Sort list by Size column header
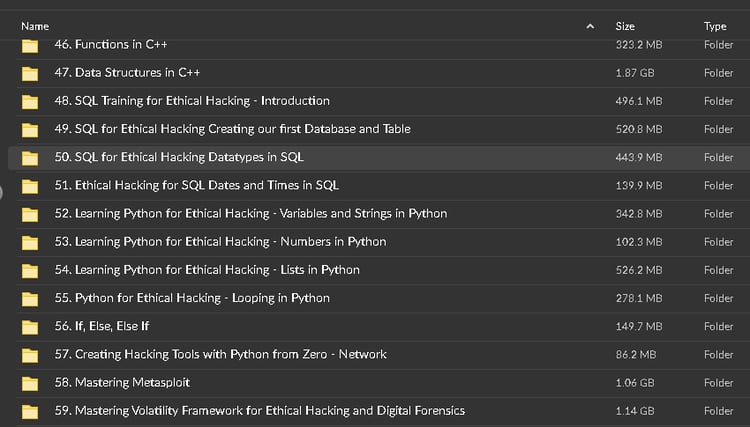Screen dimensions: 750x427 pos(625,26)
